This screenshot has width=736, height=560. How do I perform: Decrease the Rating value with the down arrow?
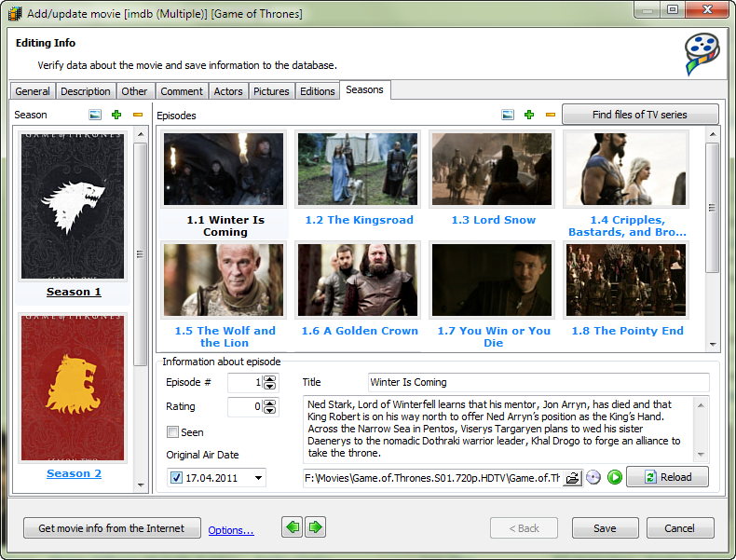pyautogui.click(x=270, y=411)
